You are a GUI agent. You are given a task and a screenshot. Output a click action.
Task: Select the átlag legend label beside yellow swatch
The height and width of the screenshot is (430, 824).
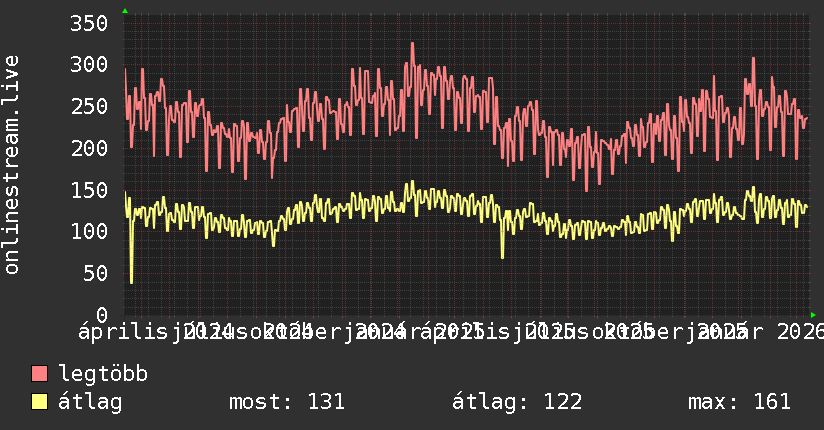[x=90, y=402]
